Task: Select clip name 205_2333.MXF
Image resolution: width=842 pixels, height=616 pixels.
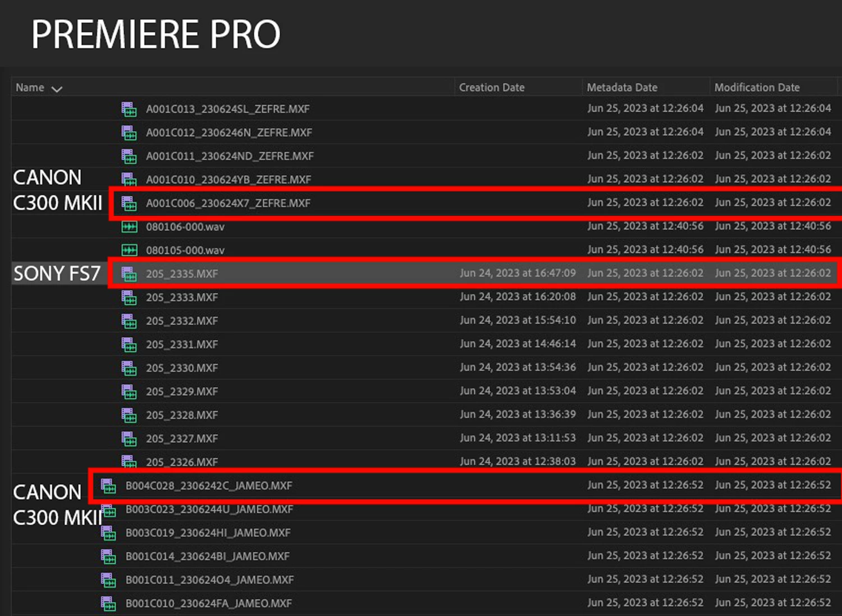Action: [182, 297]
